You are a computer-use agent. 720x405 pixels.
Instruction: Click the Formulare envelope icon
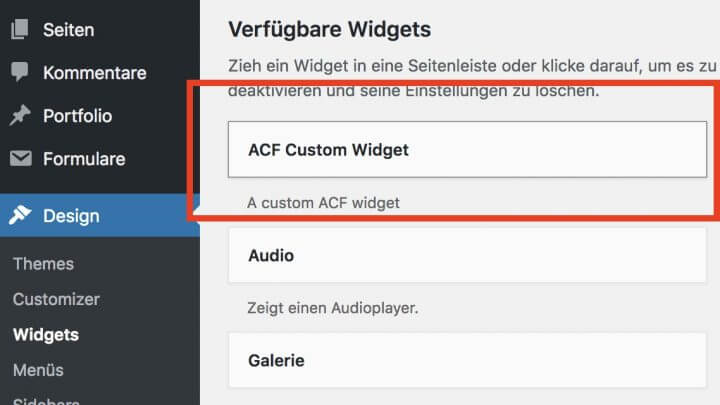coord(21,158)
